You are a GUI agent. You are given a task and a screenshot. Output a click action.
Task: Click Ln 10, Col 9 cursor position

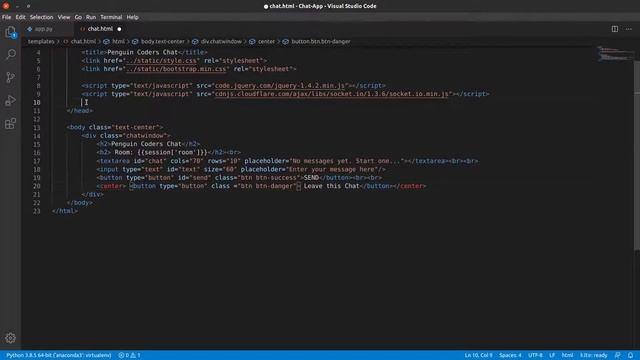tap(478, 355)
